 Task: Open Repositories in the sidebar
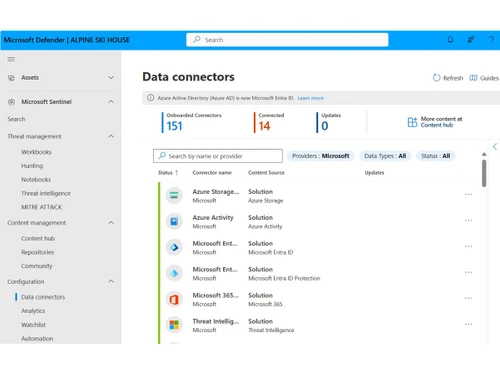(x=37, y=252)
